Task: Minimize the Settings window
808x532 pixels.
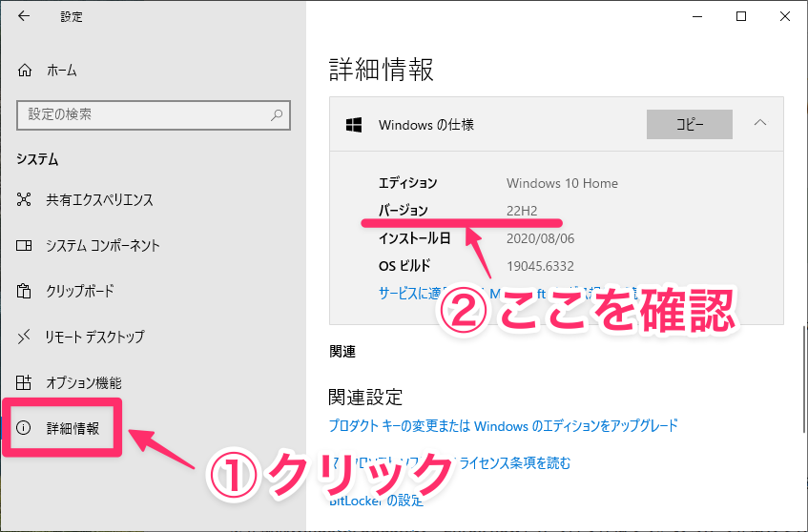Action: click(x=697, y=16)
